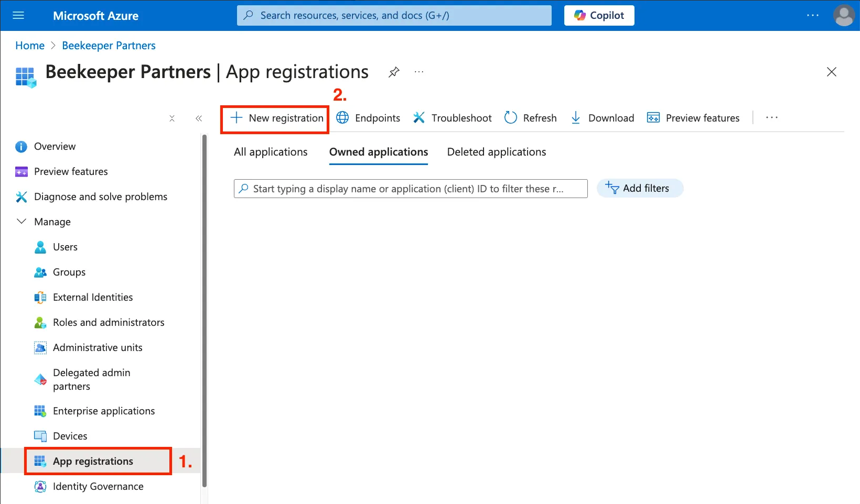Click the Endpoints globe icon
The image size is (860, 504).
point(342,118)
